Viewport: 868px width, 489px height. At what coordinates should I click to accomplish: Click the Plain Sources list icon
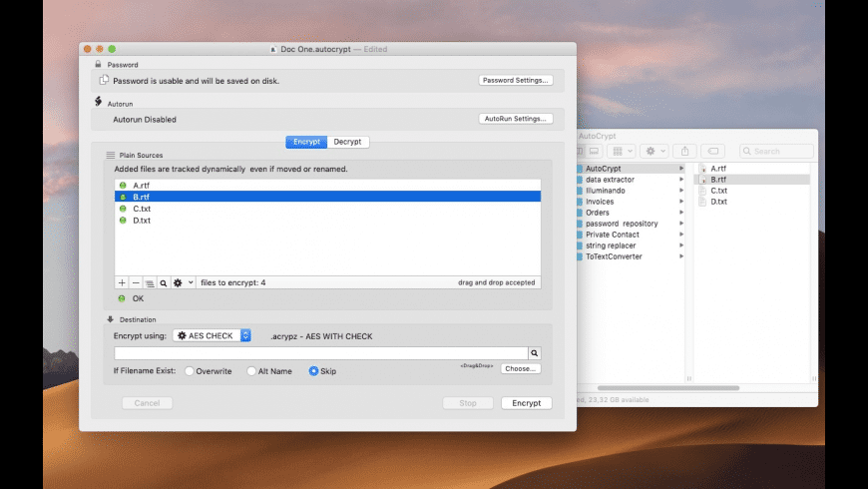point(110,155)
